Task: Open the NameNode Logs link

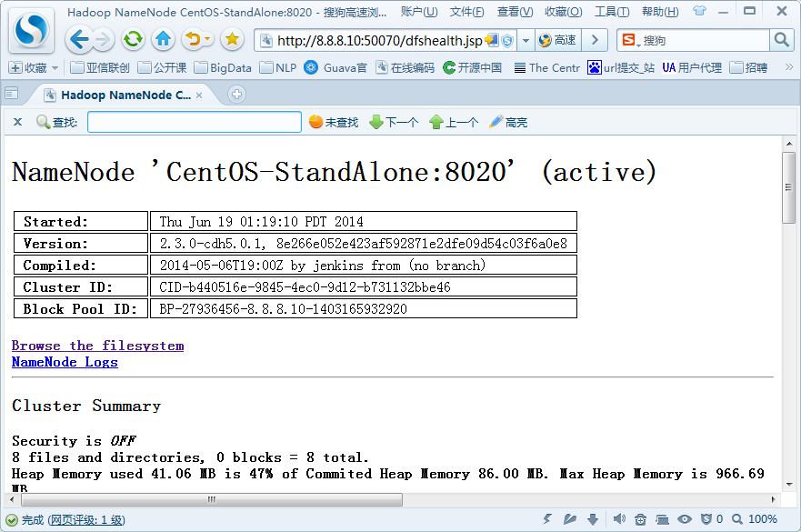Action: [x=65, y=362]
